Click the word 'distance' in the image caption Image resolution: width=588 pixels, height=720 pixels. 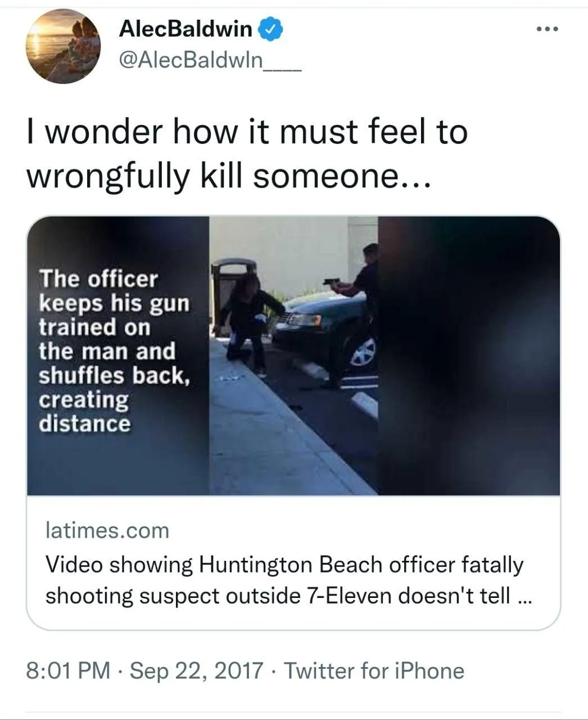click(x=84, y=423)
